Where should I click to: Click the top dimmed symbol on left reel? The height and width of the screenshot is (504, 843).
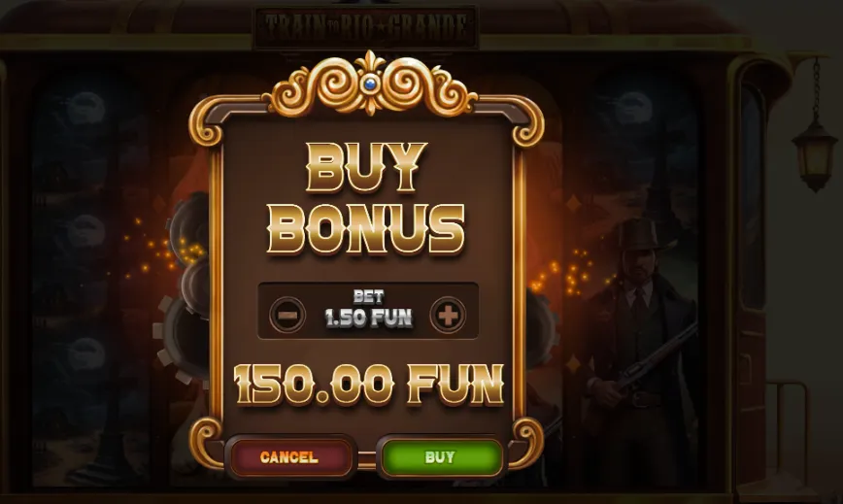pos(86,108)
